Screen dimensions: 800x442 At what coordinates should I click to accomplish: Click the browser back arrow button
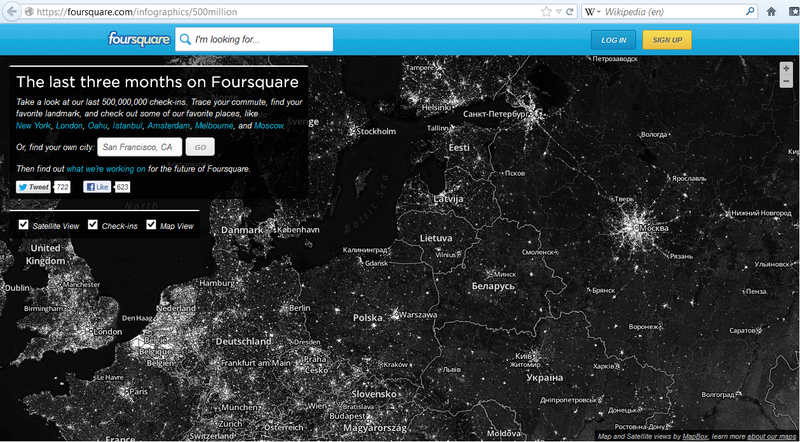click(x=12, y=11)
